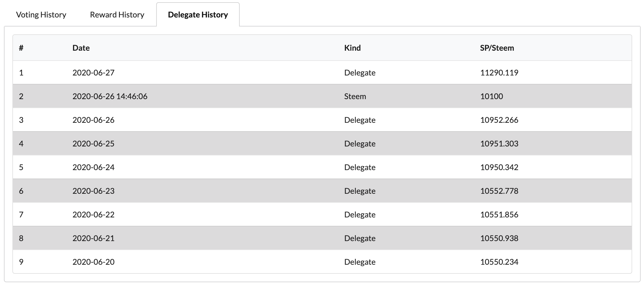This screenshot has width=644, height=285.
Task: Click the Delegate cell in row 6
Action: click(360, 191)
